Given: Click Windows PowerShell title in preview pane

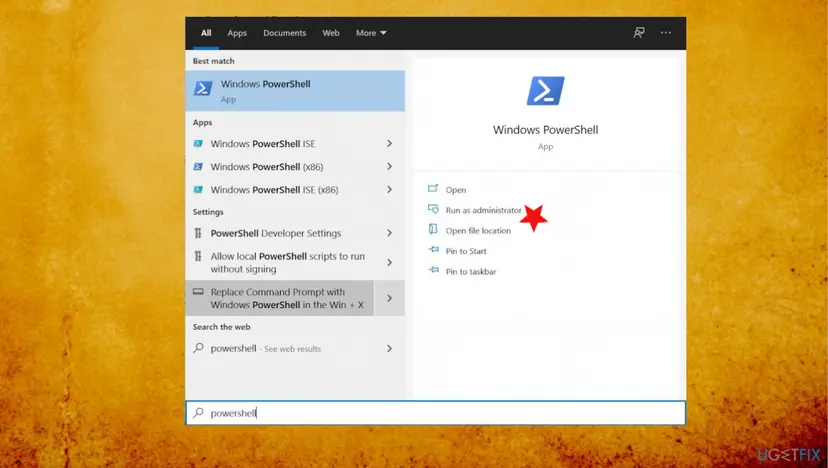Looking at the screenshot, I should click(545, 130).
